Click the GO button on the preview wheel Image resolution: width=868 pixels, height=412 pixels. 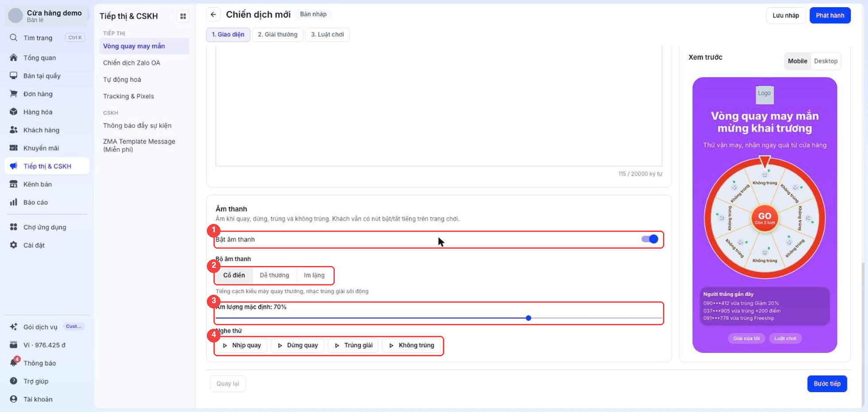pos(764,218)
